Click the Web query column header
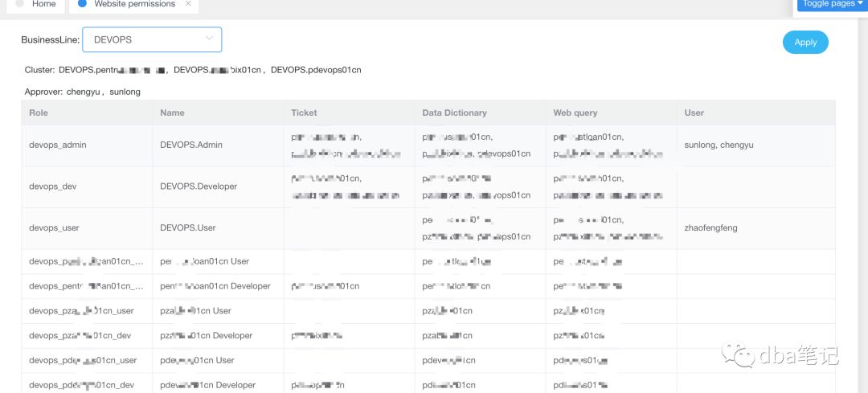Viewport: 868px width, 393px height. 575,113
